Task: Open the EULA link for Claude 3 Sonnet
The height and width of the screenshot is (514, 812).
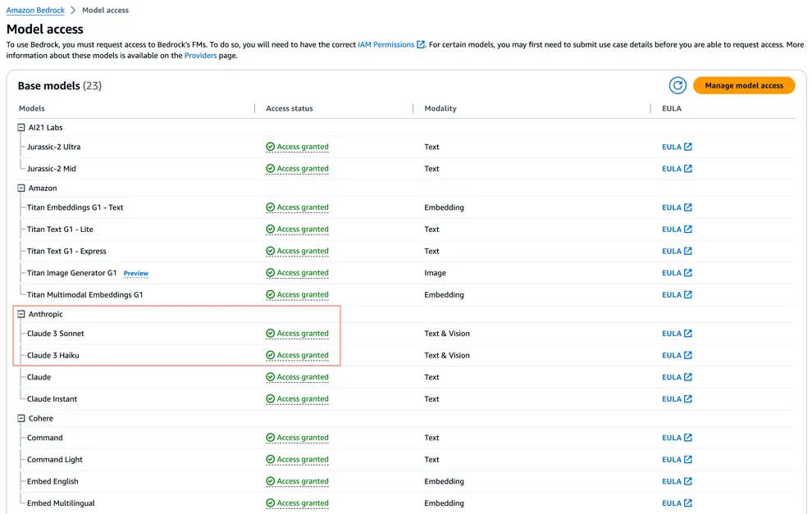Action: pos(677,334)
